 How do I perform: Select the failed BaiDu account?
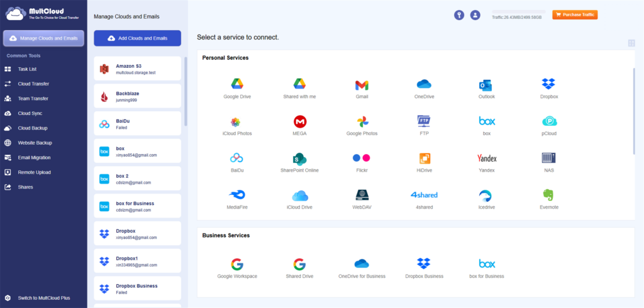click(x=137, y=124)
